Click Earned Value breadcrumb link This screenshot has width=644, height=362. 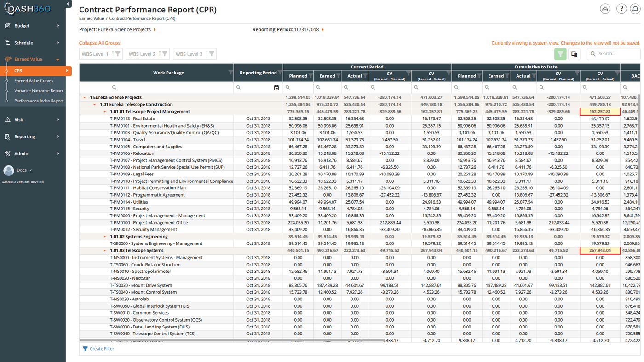[x=92, y=19]
